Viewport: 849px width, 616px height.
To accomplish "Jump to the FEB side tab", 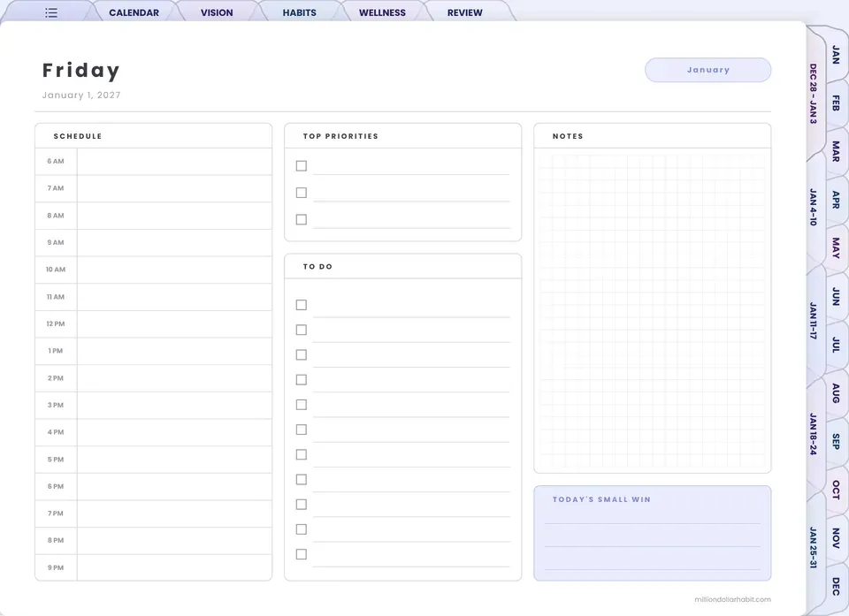I will pyautogui.click(x=836, y=103).
